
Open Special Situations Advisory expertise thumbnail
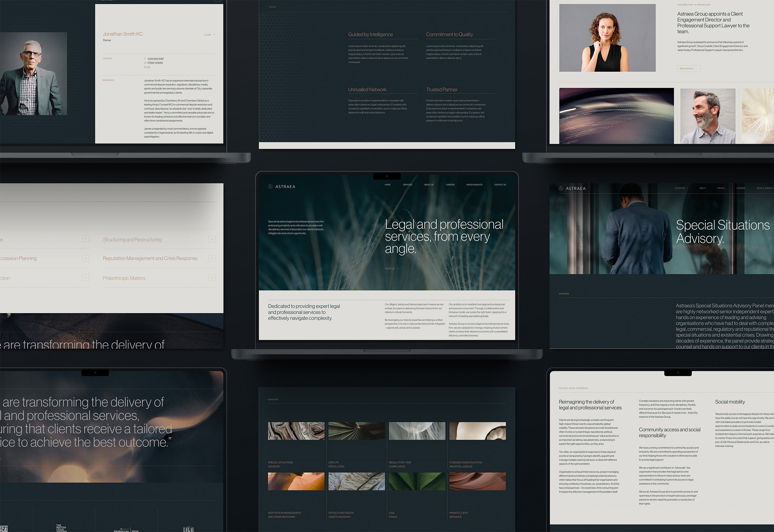pos(296,431)
